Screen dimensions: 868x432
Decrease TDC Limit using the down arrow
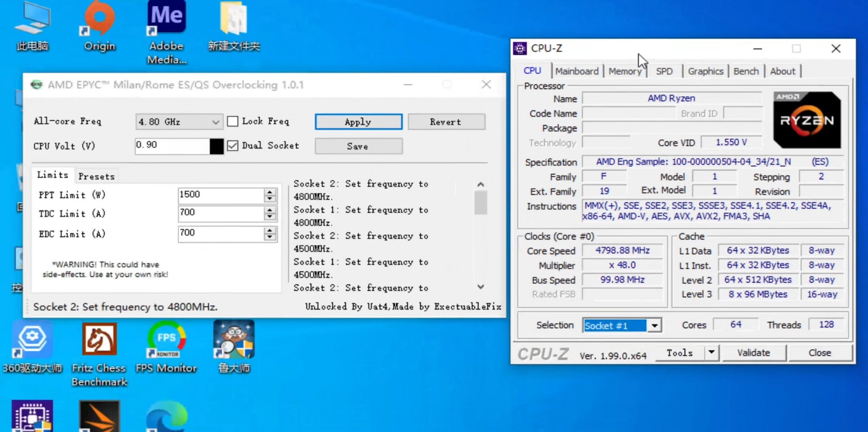point(270,217)
